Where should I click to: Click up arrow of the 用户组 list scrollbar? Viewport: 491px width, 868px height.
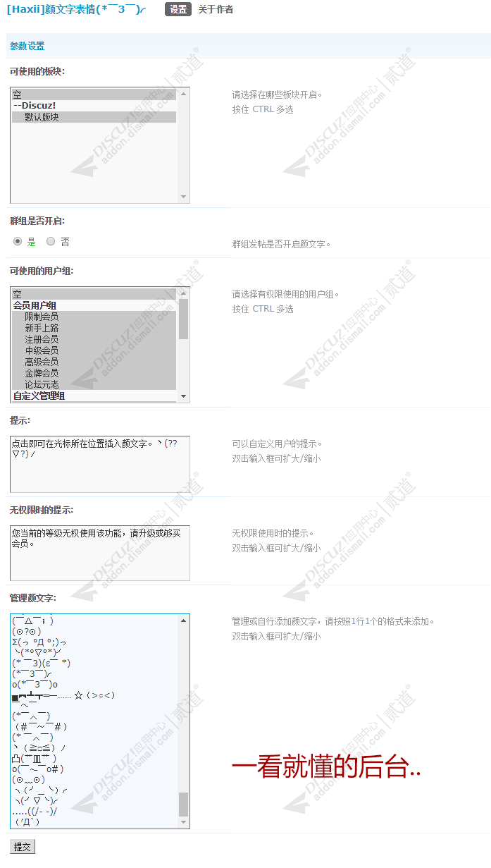coord(184,293)
